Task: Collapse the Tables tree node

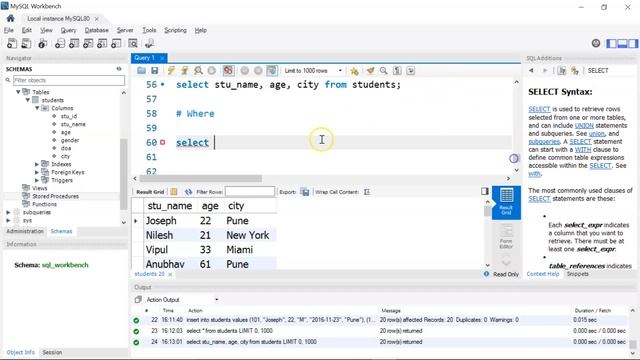Action: coord(18,92)
